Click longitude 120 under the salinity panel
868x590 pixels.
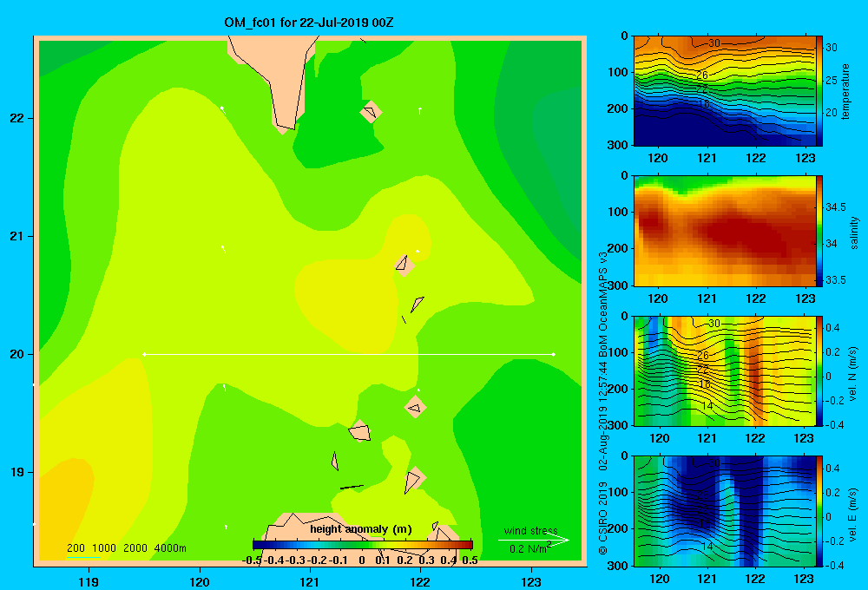click(x=658, y=298)
